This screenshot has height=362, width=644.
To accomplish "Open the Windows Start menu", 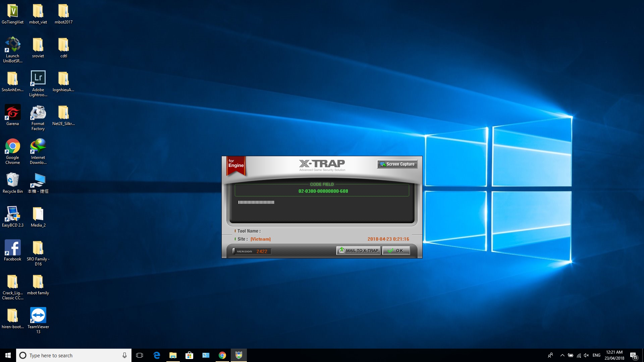I will tap(8, 355).
